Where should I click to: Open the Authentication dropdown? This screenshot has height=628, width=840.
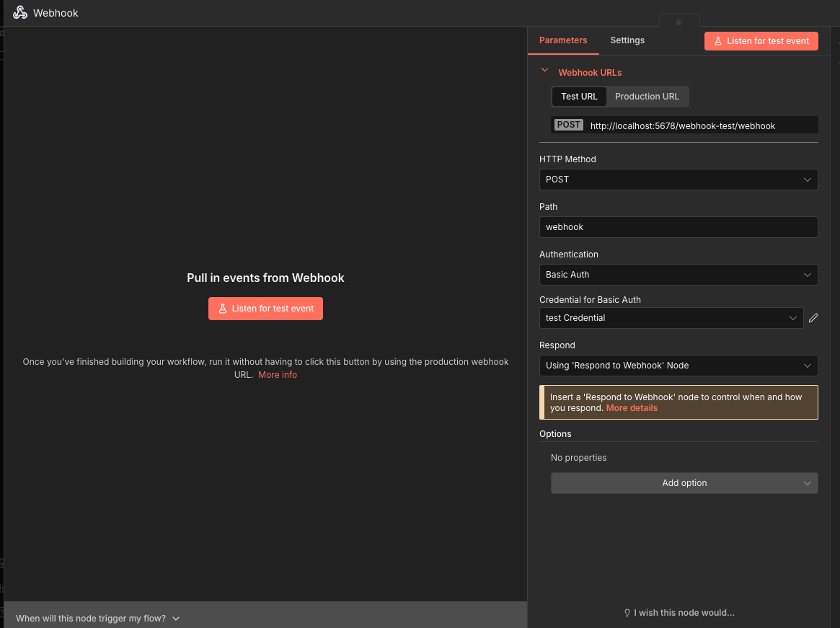[x=678, y=275]
